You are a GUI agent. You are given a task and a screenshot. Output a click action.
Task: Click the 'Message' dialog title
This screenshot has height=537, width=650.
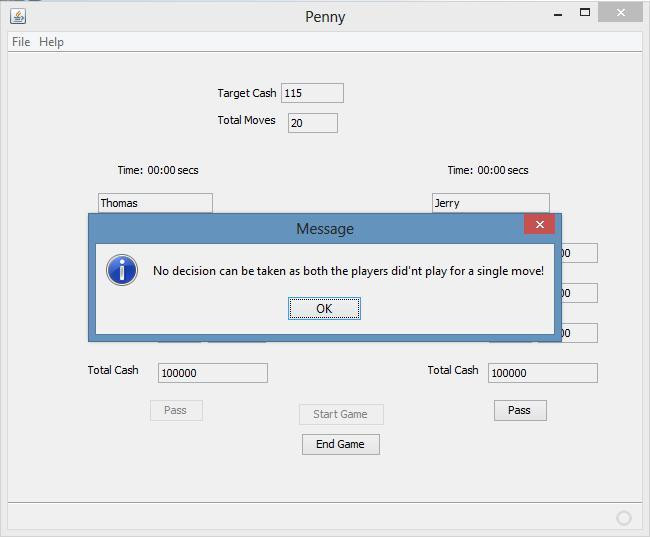point(325,228)
